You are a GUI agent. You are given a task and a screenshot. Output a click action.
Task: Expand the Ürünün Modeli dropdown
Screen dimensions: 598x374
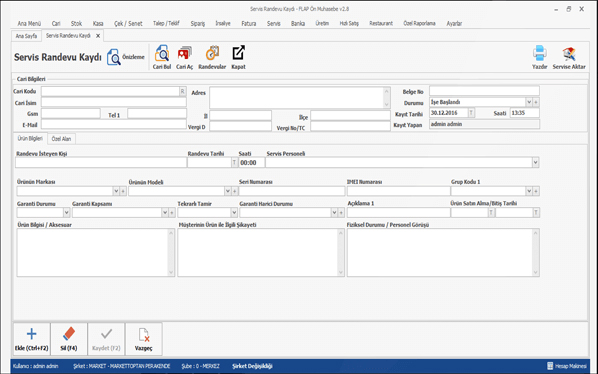point(228,191)
